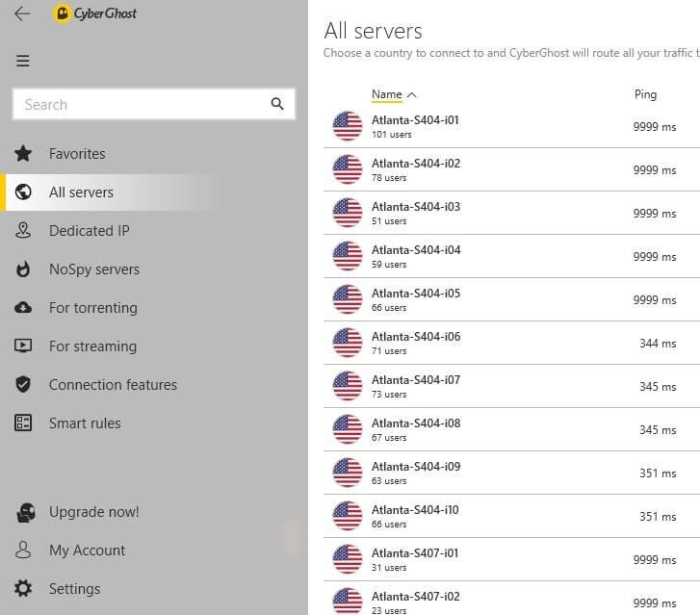Screen dimensions: 700x615
Task: Select server Atlanta-S404-i04
Action: pos(511,256)
